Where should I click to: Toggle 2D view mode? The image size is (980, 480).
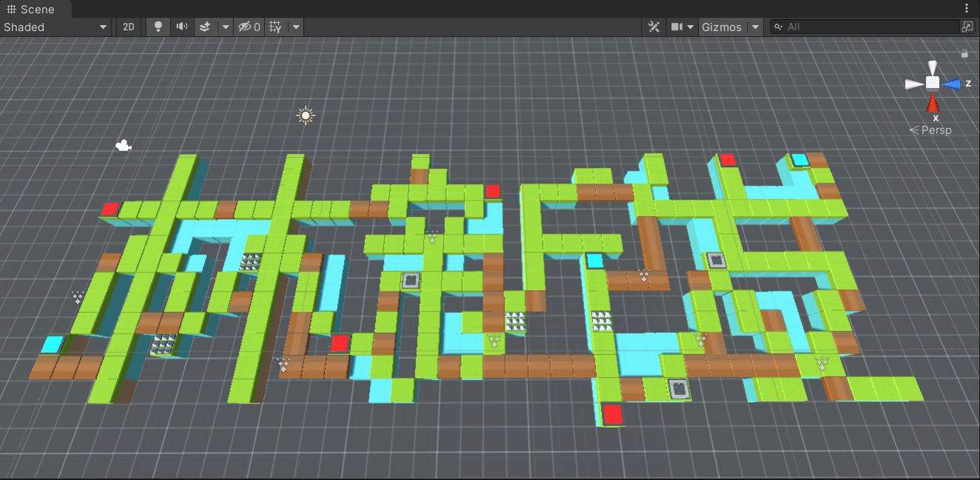[129, 27]
